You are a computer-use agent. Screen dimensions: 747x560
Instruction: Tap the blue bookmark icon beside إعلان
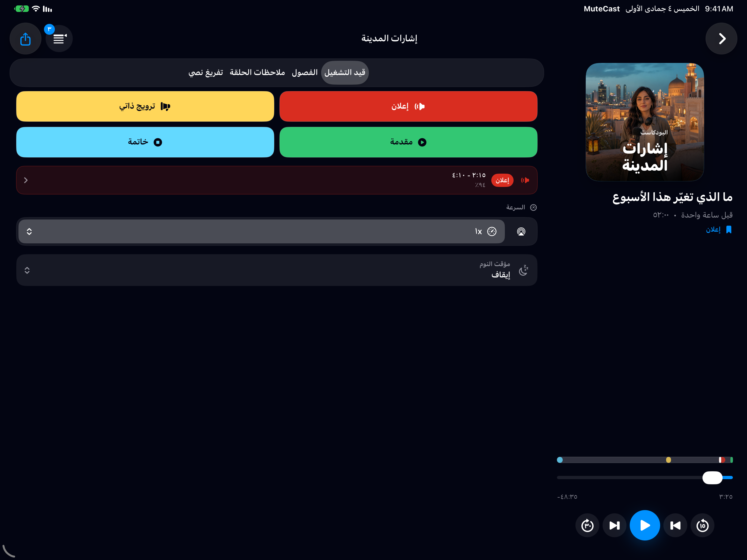coord(729,230)
